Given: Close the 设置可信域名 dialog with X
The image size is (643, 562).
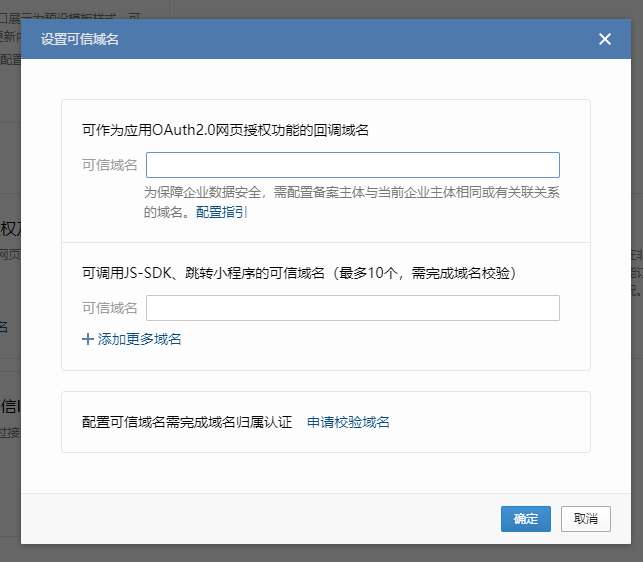Looking at the screenshot, I should click(604, 39).
